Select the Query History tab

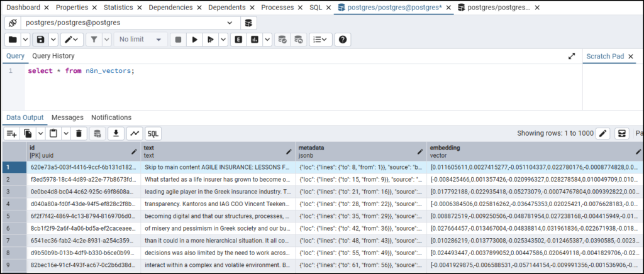pyautogui.click(x=53, y=56)
